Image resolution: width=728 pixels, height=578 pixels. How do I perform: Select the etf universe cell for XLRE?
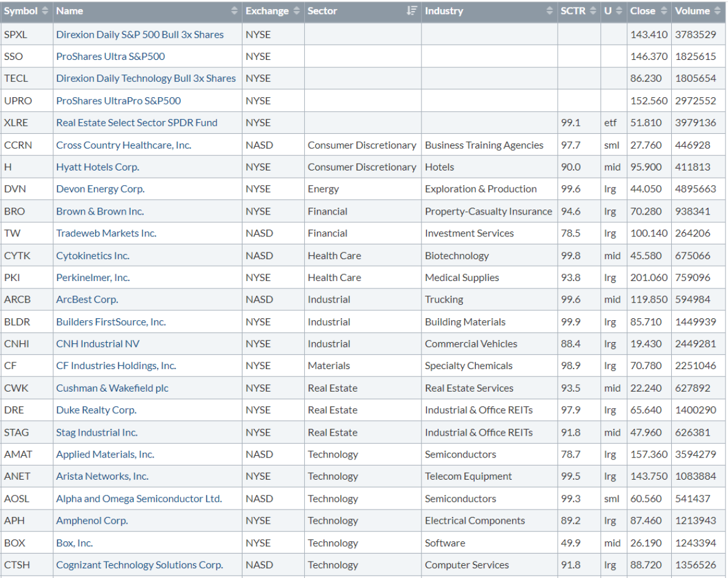point(614,123)
